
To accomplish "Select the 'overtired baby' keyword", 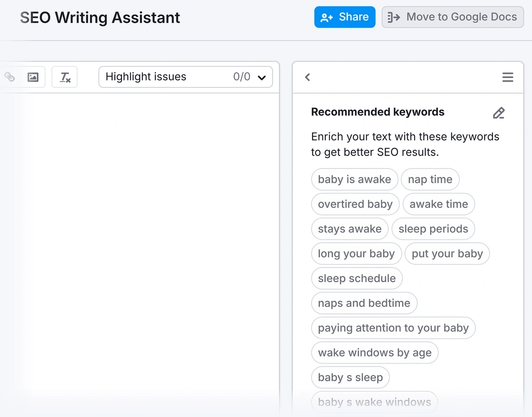I will coord(355,204).
